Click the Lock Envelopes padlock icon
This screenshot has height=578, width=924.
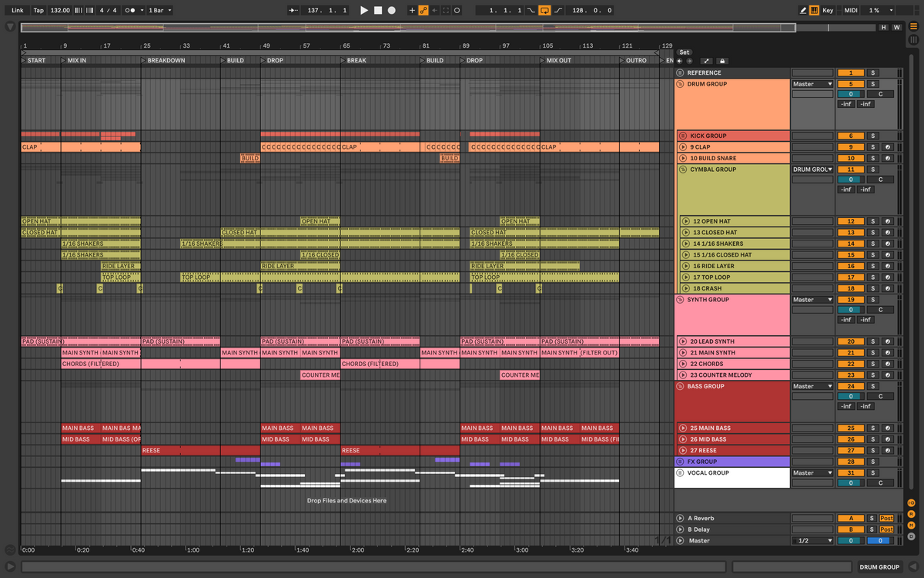721,61
